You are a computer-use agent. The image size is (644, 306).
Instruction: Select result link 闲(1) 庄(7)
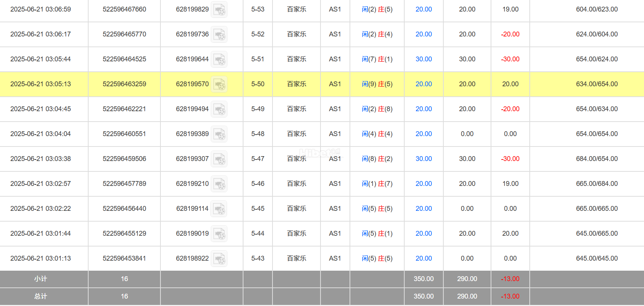[x=377, y=184]
